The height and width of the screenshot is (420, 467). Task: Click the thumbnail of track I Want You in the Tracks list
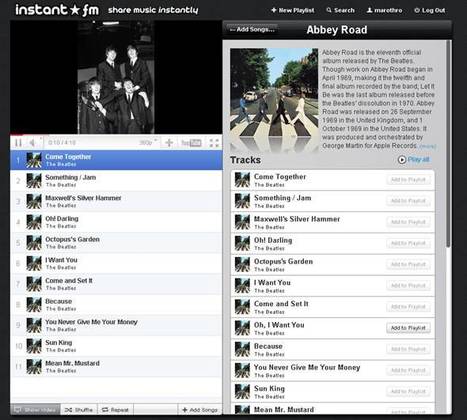pos(242,286)
